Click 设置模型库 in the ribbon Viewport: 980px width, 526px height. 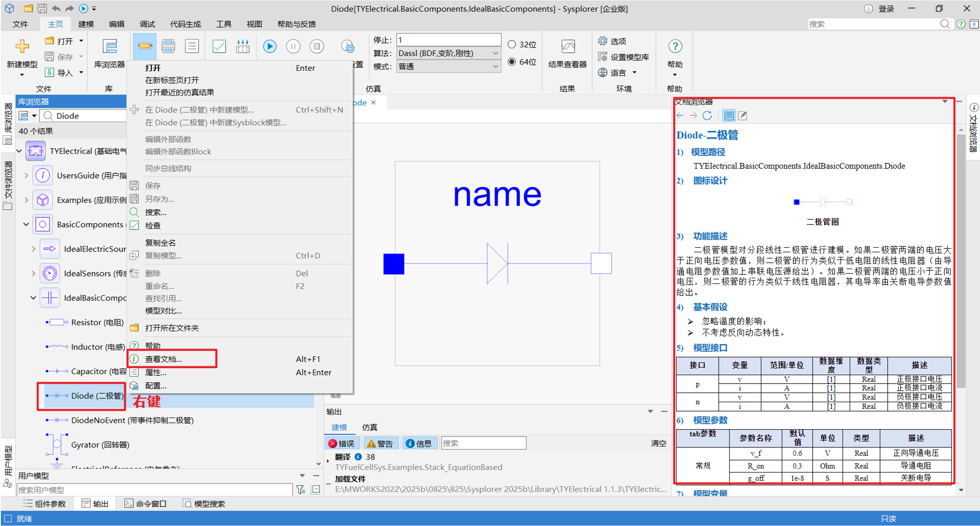[624, 57]
